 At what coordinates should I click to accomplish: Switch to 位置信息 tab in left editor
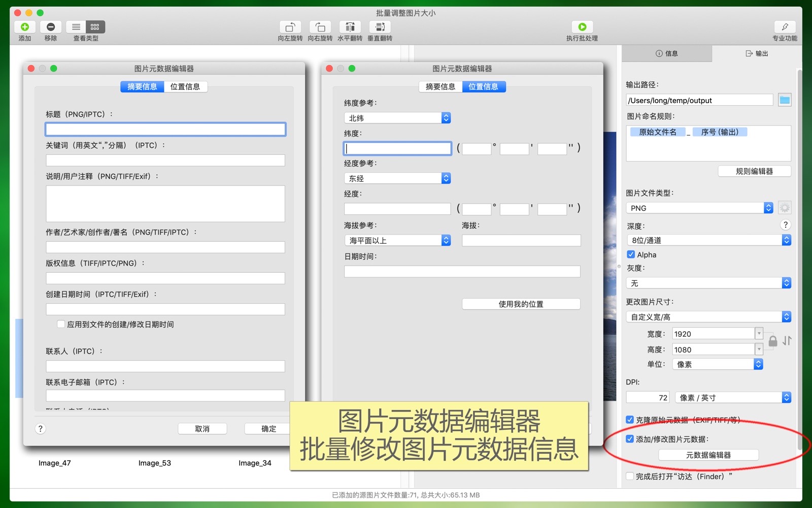pyautogui.click(x=185, y=87)
